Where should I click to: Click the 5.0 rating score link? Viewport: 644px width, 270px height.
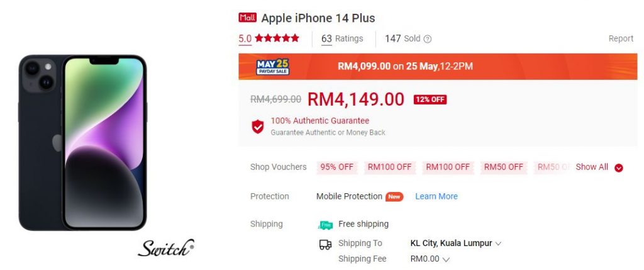(x=245, y=38)
